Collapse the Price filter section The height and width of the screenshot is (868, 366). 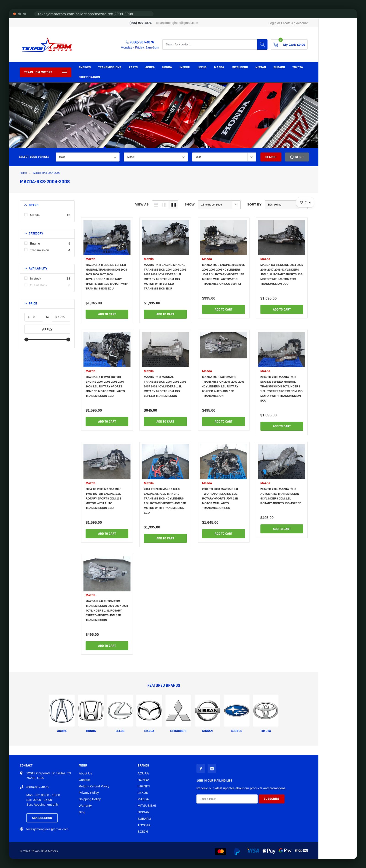(47, 304)
